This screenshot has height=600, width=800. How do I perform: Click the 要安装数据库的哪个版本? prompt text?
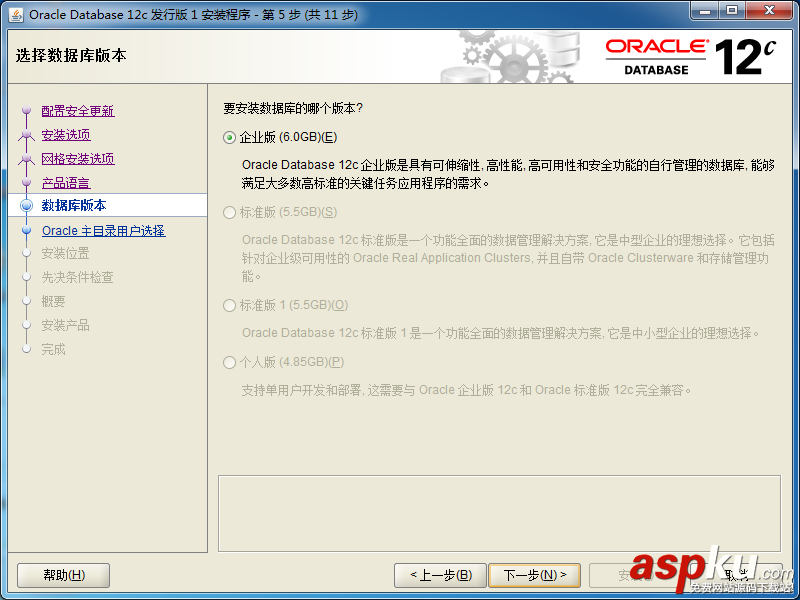(x=293, y=108)
